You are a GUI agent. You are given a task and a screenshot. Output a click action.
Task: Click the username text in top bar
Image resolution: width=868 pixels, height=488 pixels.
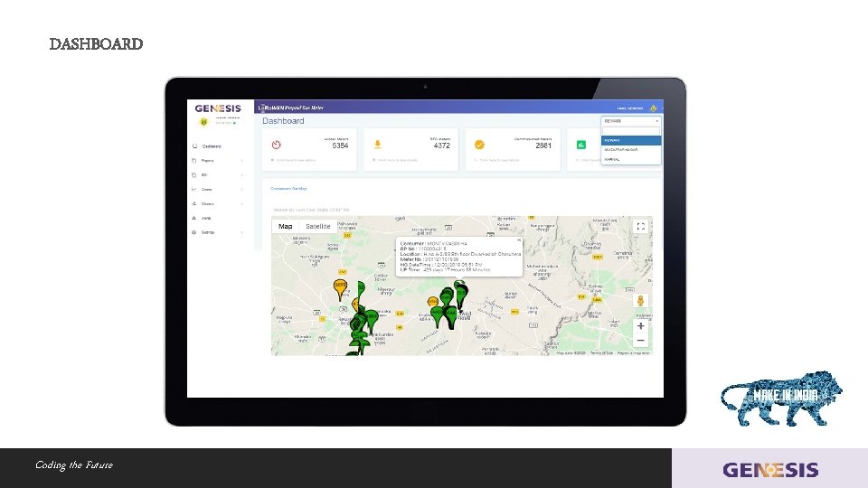pyautogui.click(x=630, y=108)
